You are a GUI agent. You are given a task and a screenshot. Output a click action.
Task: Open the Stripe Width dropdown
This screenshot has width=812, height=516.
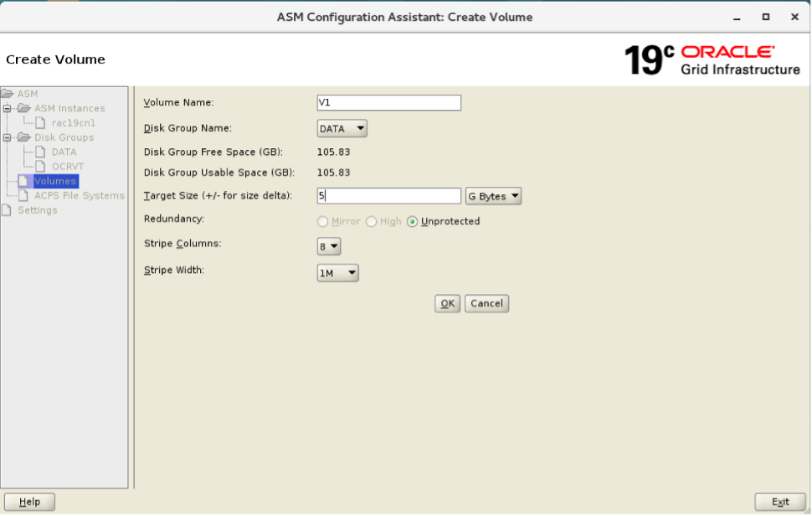click(x=337, y=272)
